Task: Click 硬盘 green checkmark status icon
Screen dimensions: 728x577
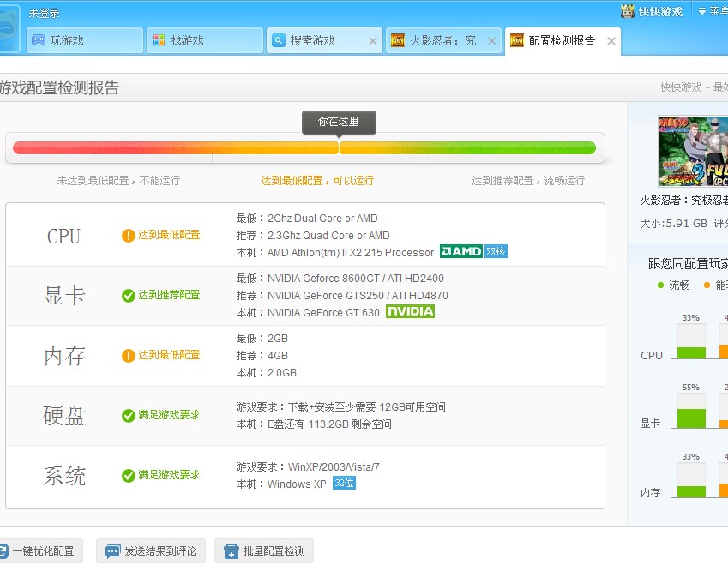Action: [129, 415]
